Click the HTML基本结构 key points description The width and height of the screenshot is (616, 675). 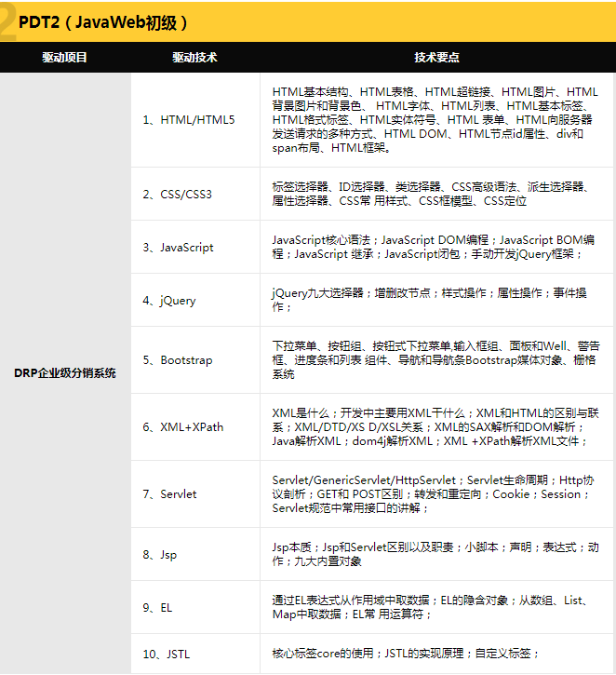pyautogui.click(x=435, y=119)
